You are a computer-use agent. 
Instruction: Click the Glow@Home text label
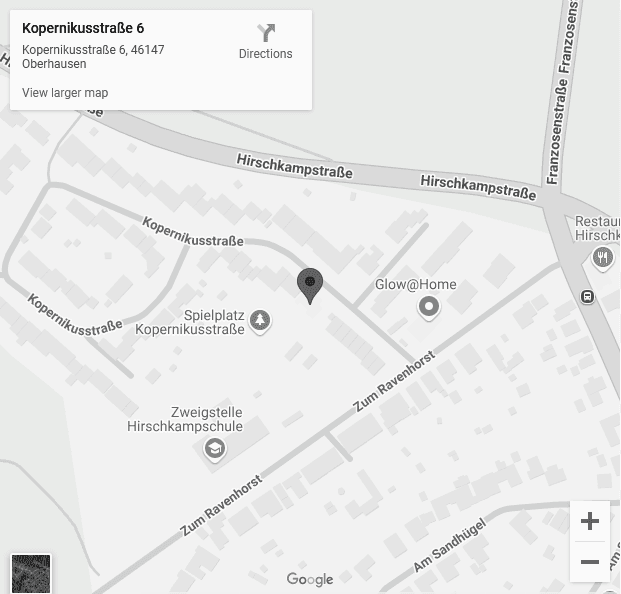(x=416, y=284)
